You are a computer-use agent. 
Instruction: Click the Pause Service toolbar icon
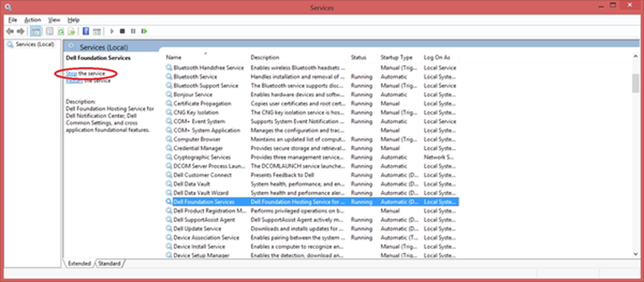pyautogui.click(x=133, y=31)
